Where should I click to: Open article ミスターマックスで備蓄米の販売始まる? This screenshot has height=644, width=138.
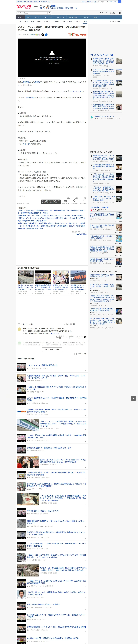point(42,365)
